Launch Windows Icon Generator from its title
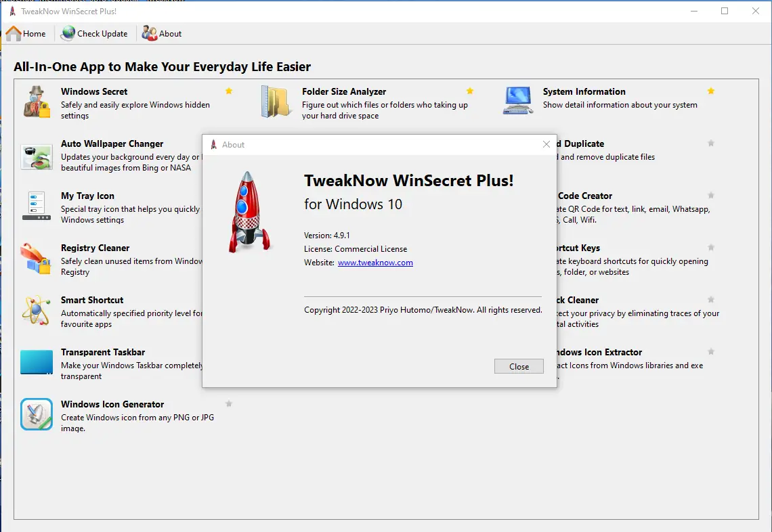This screenshot has width=772, height=532. click(x=112, y=405)
